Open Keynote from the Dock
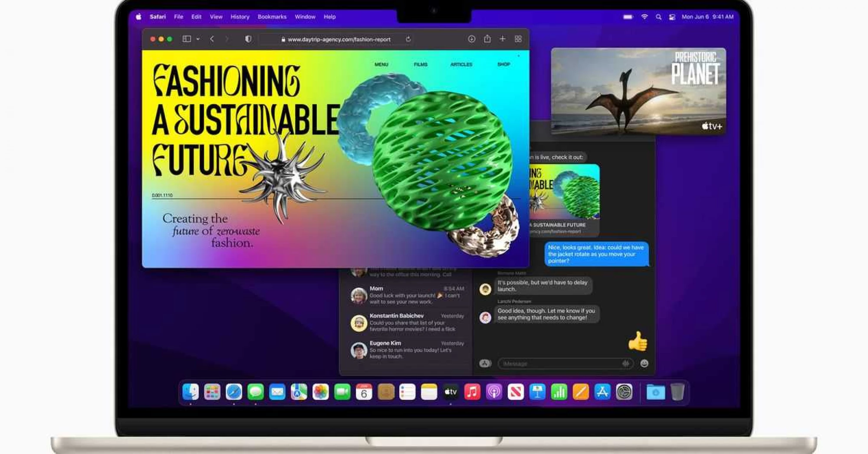Image resolution: width=868 pixels, height=454 pixels. [x=537, y=392]
